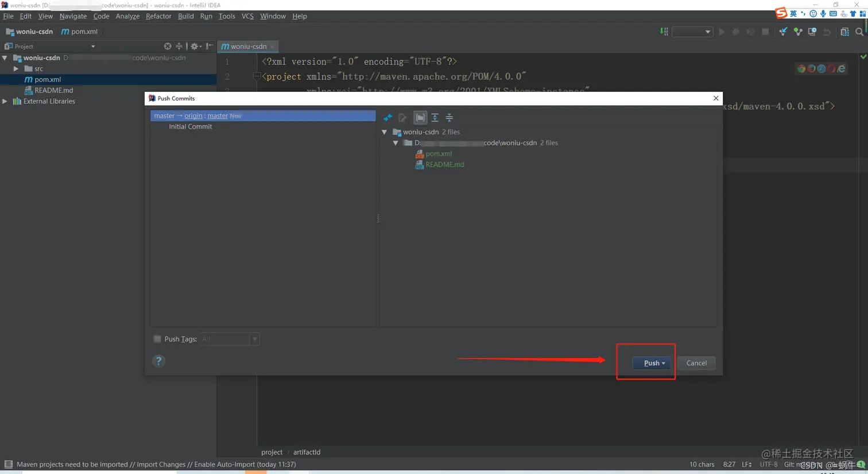Click the Revert icon in toolbar
The width and height of the screenshot is (868, 474).
coord(827,32)
